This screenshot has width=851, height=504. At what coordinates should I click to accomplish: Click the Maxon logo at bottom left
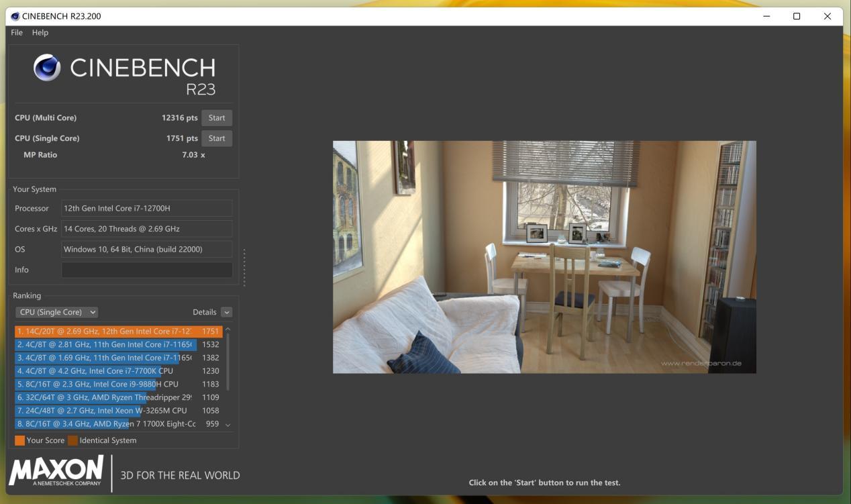pos(56,471)
